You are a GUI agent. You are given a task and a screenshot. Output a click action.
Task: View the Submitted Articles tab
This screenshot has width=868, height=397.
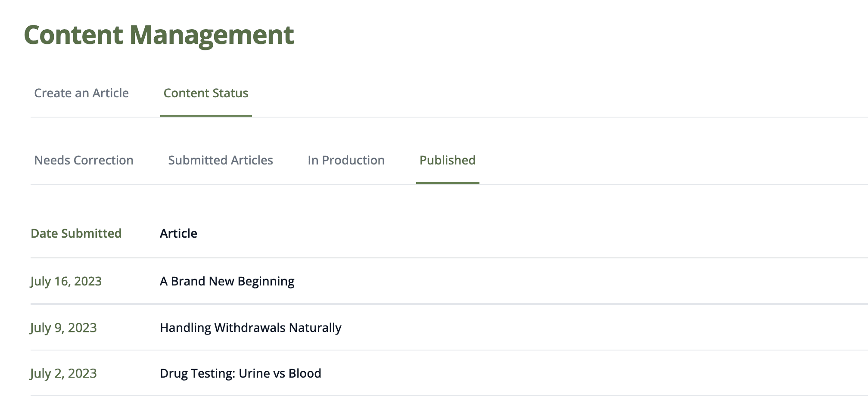[x=221, y=160]
